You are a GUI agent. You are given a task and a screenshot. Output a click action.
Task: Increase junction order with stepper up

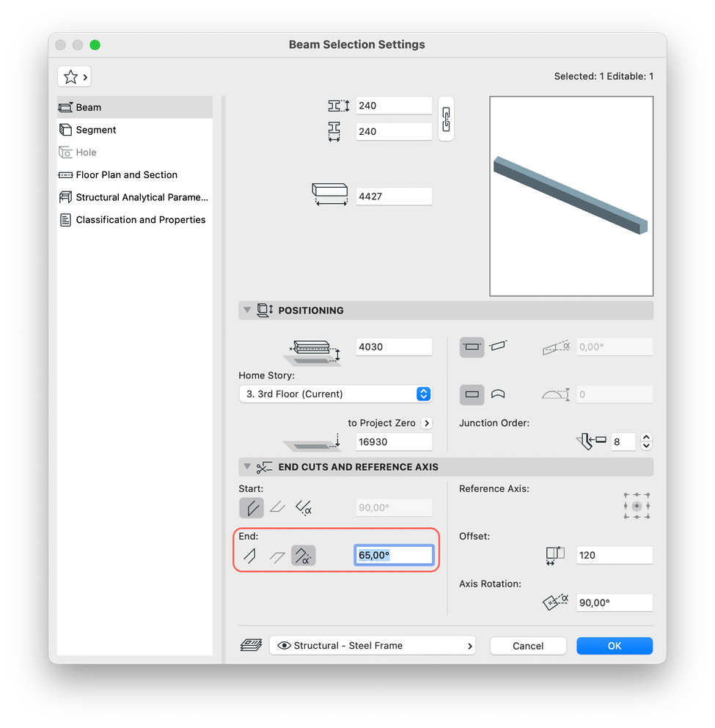pyautogui.click(x=646, y=438)
